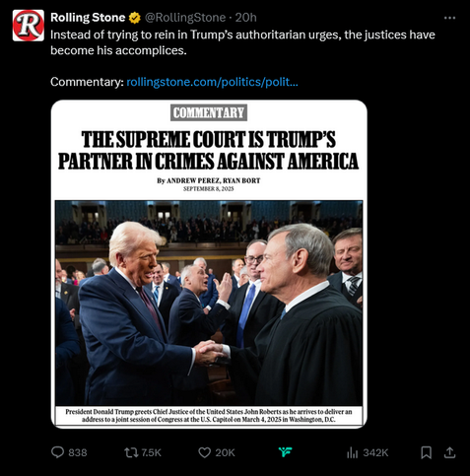Click the tweet text about justices

tap(242, 42)
